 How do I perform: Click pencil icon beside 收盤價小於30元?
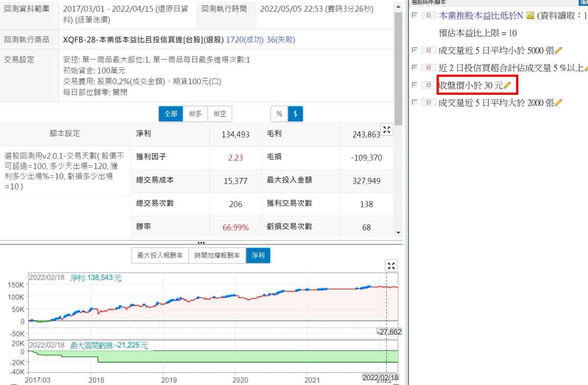[507, 86]
